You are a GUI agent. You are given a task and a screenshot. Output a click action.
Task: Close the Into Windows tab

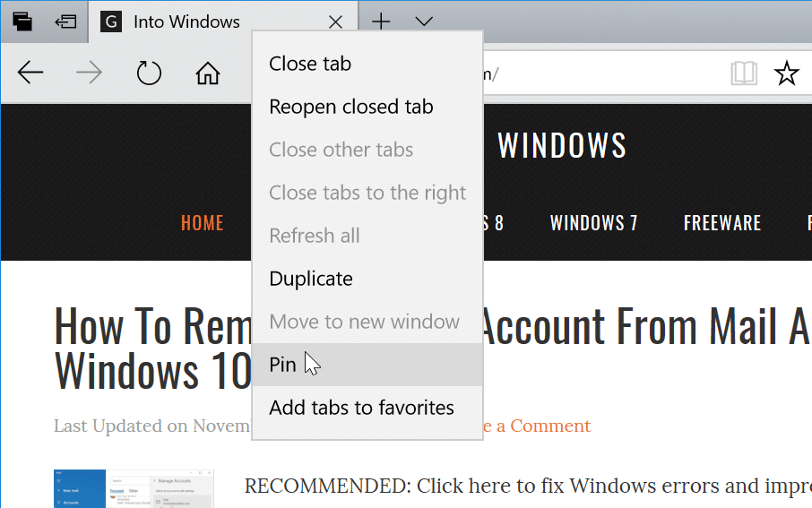pyautogui.click(x=335, y=22)
